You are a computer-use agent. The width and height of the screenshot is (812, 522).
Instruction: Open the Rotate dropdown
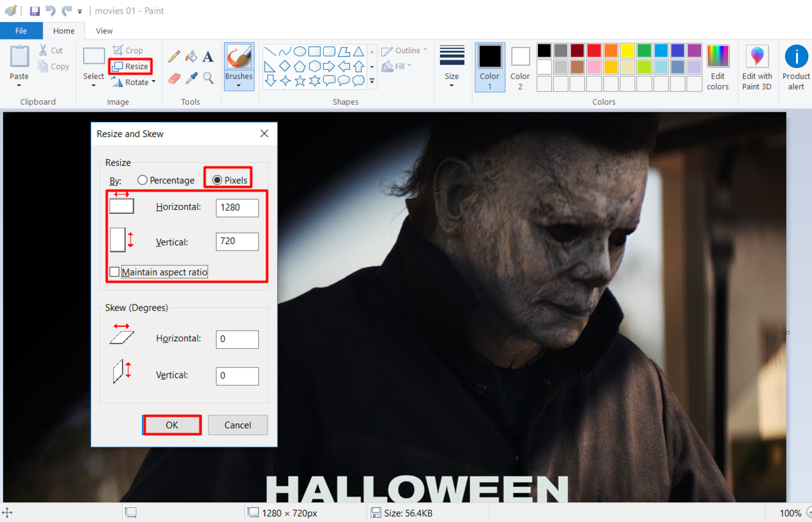point(133,82)
